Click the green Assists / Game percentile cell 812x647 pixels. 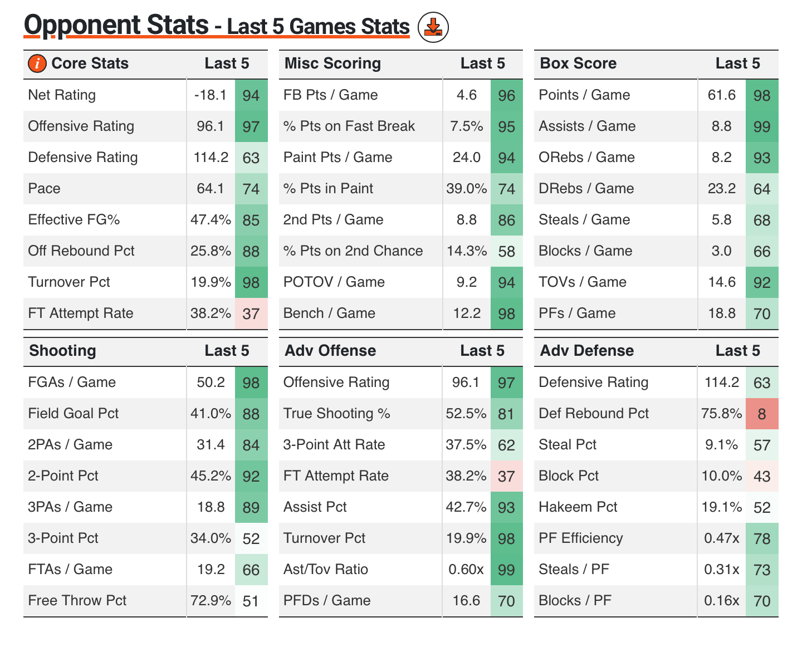tap(761, 126)
